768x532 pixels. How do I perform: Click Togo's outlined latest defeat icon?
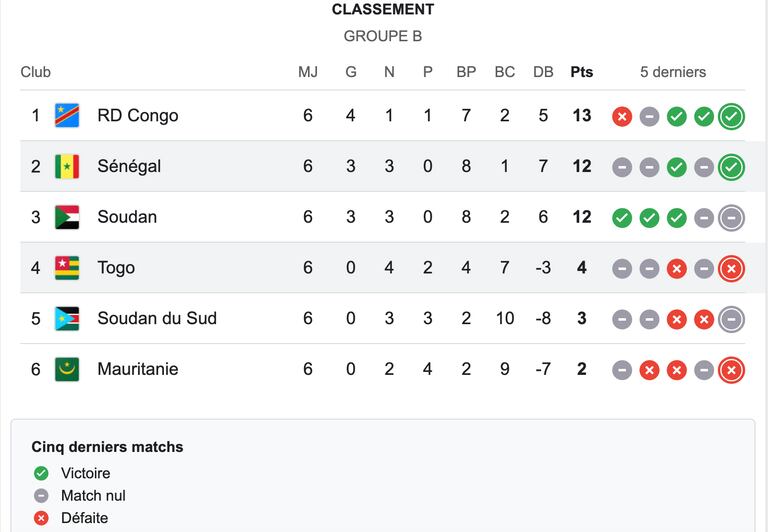click(x=731, y=268)
